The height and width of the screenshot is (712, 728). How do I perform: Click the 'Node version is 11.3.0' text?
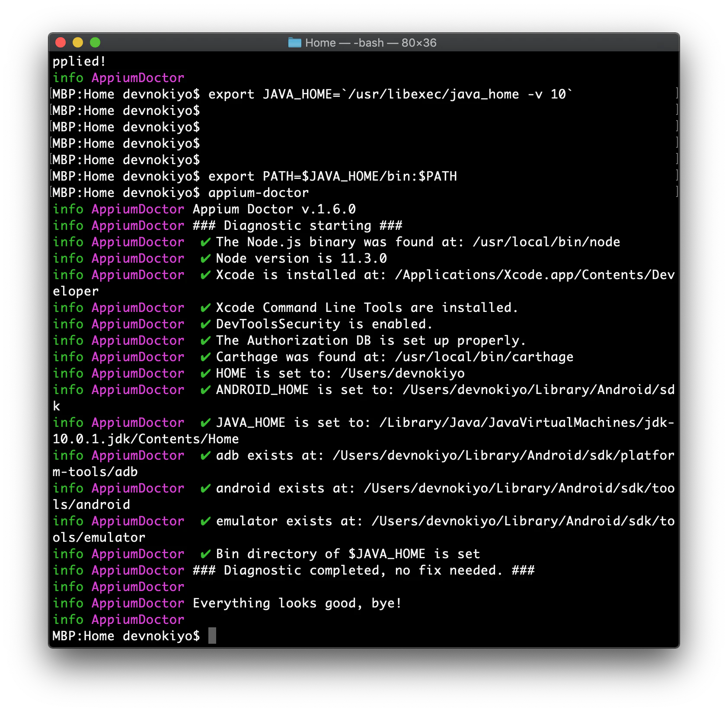coord(301,258)
